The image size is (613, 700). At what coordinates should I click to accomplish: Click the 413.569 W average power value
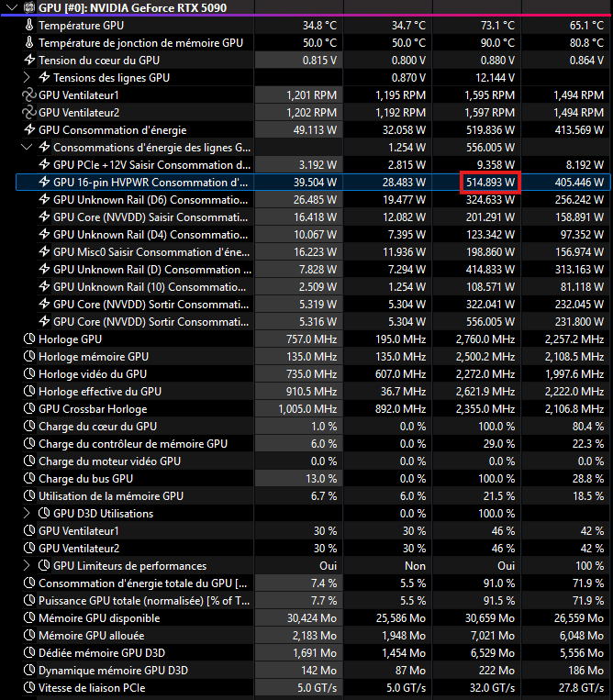(579, 130)
